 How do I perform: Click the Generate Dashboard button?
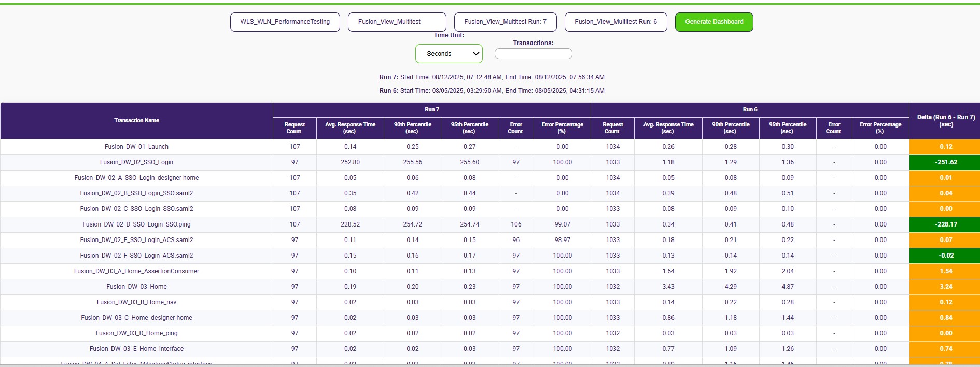click(713, 22)
